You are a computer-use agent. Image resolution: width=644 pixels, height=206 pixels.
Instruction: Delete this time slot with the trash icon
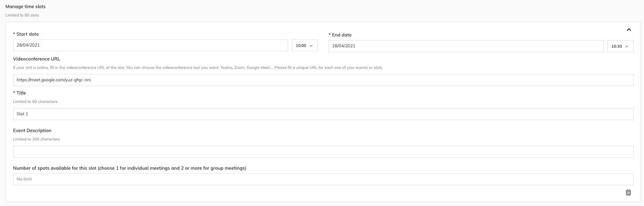tap(628, 192)
